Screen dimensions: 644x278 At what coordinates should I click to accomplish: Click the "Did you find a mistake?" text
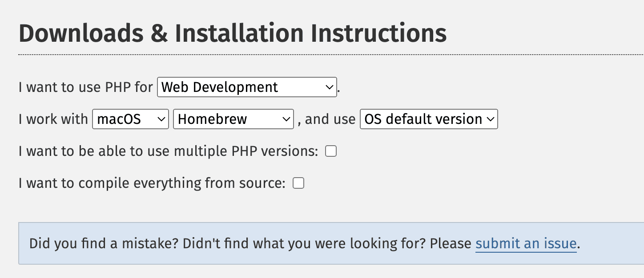pos(104,244)
